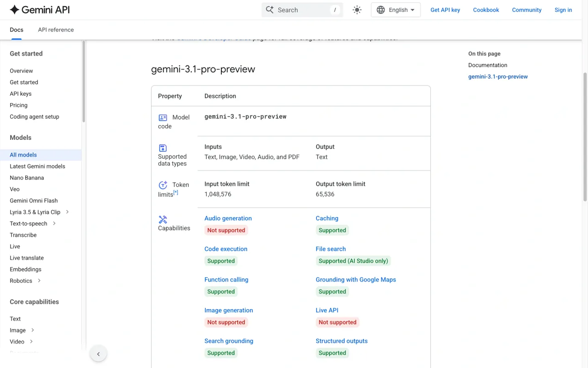The image size is (588, 368).
Task: Click Sign in
Action: [x=563, y=10]
